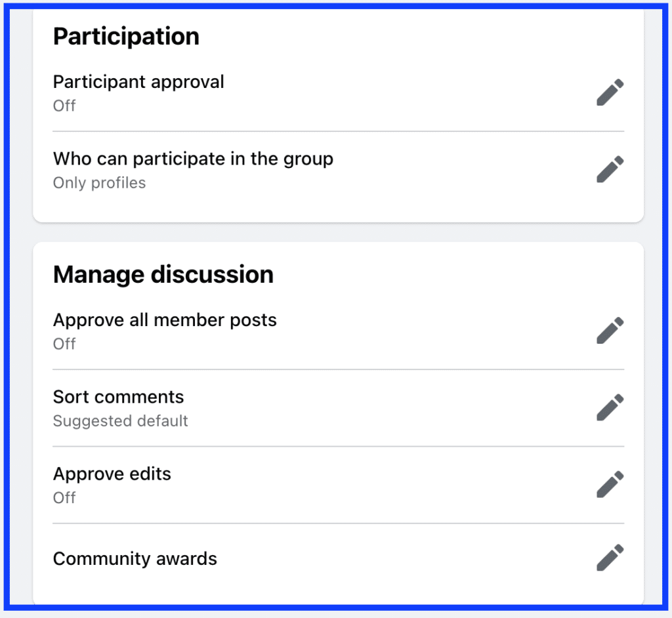Click the Suggested default value under Sort comments
This screenshot has height=618, width=672.
(121, 421)
